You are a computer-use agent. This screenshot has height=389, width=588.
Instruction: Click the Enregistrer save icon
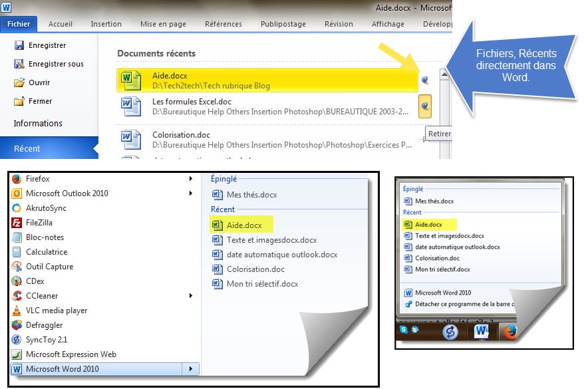click(19, 45)
